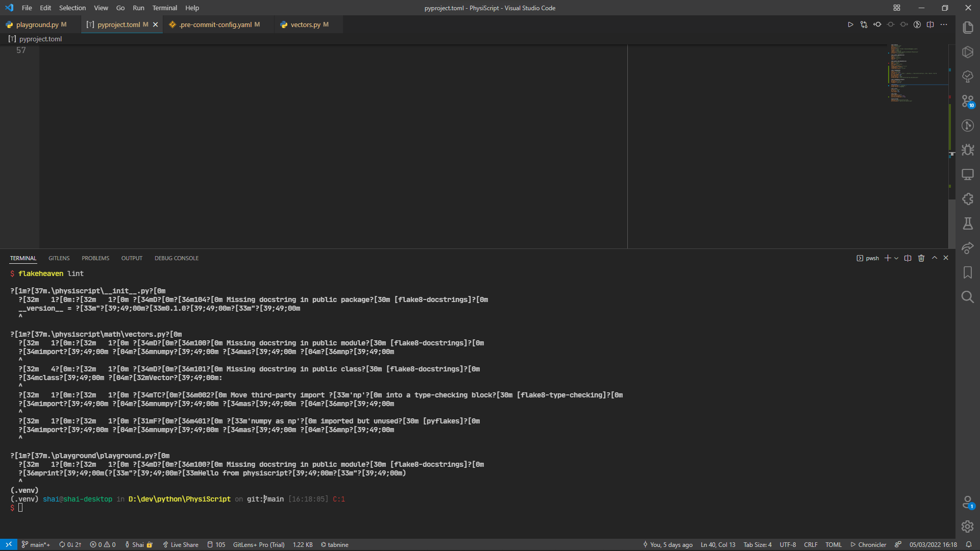Open the terminal launch profile dropdown
Viewport: 980px width, 551px height.
click(x=896, y=258)
